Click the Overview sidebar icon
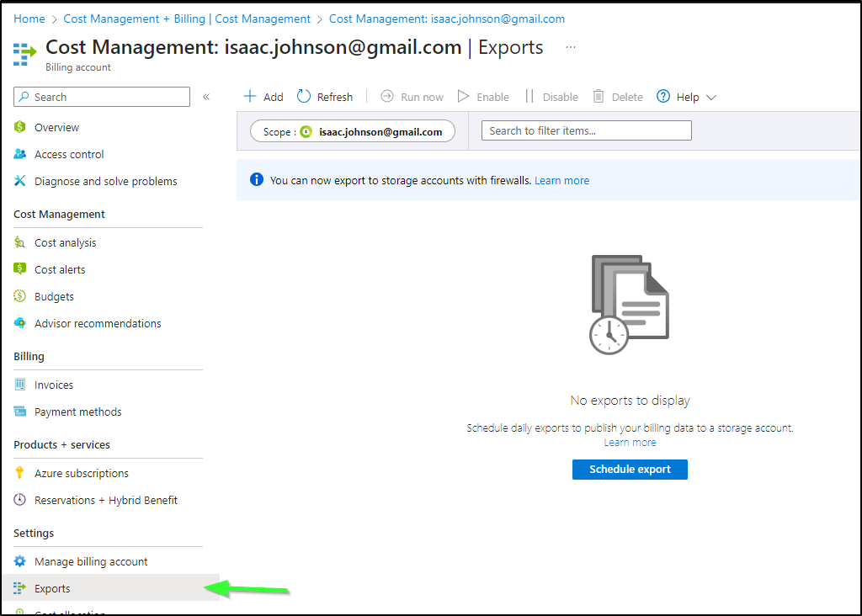This screenshot has height=616, width=862. [20, 127]
